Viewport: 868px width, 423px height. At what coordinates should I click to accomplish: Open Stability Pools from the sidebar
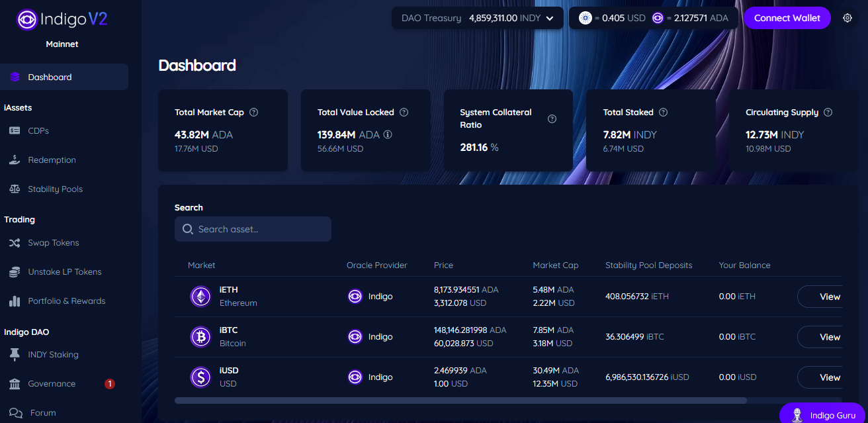click(x=55, y=189)
